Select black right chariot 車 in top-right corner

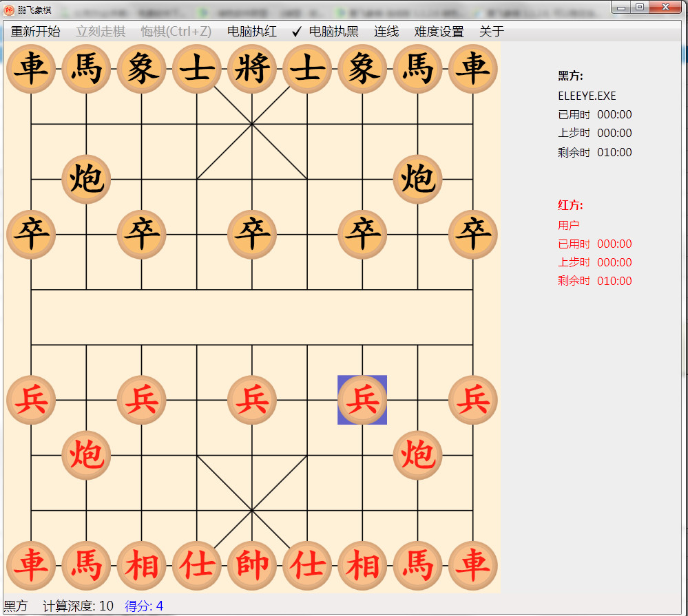473,68
